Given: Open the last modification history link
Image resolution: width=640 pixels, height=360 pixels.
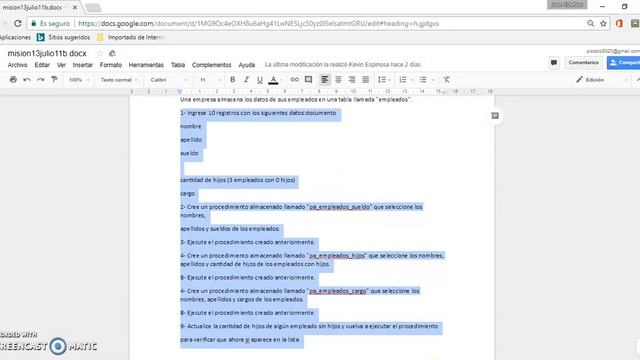Looking at the screenshot, I should click(343, 64).
